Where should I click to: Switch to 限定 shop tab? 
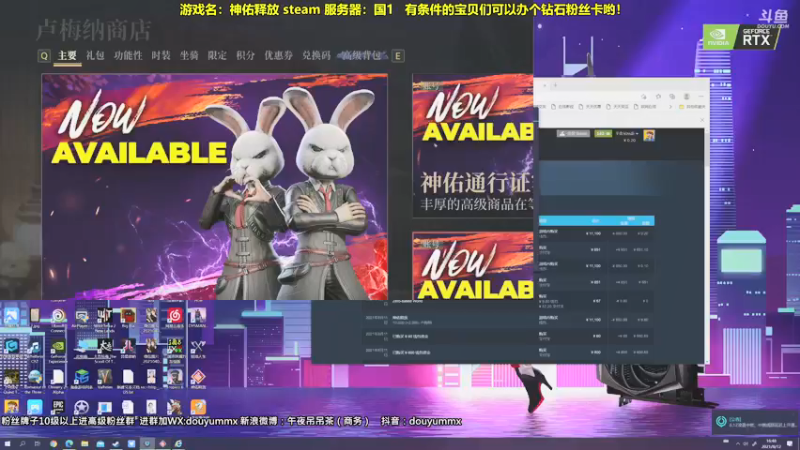pos(217,56)
